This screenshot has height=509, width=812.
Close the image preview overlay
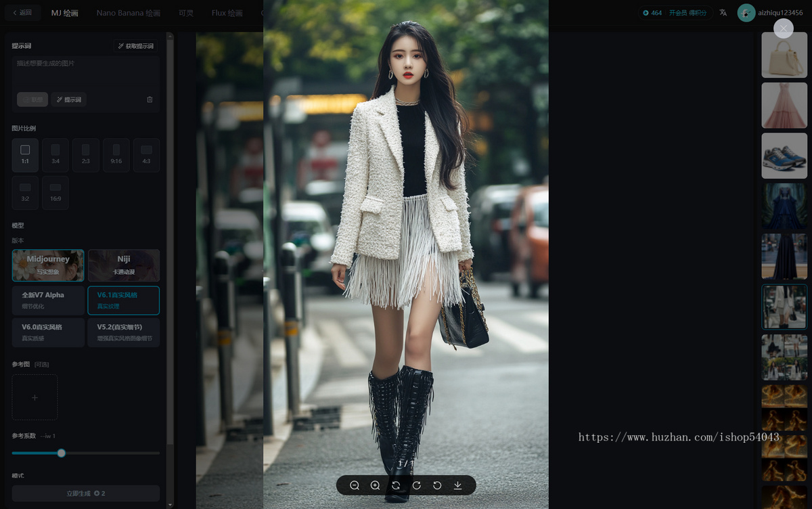click(x=783, y=28)
